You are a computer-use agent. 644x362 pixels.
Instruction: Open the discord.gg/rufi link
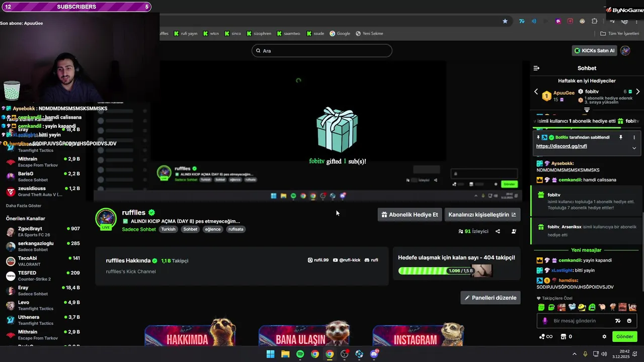pyautogui.click(x=561, y=146)
